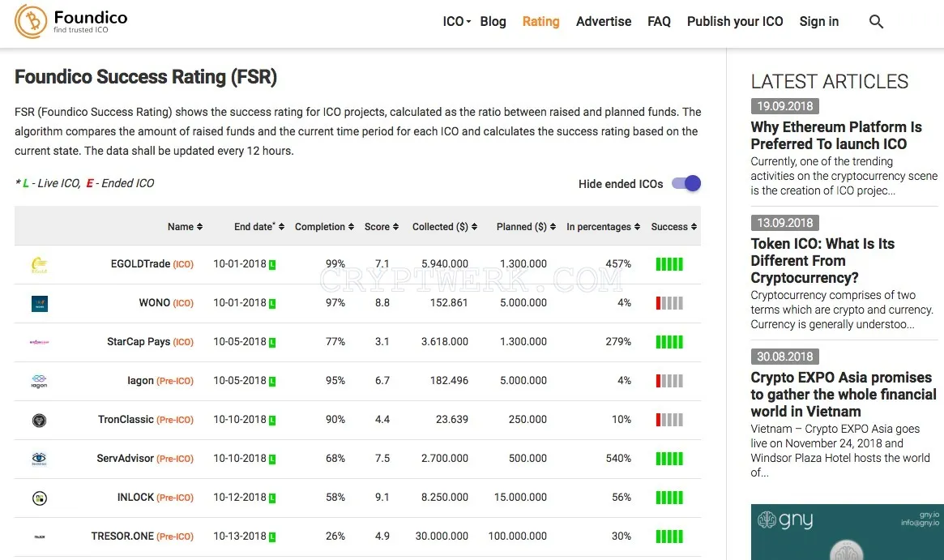Sort table by In percentages column
This screenshot has height=560, width=944.
603,227
